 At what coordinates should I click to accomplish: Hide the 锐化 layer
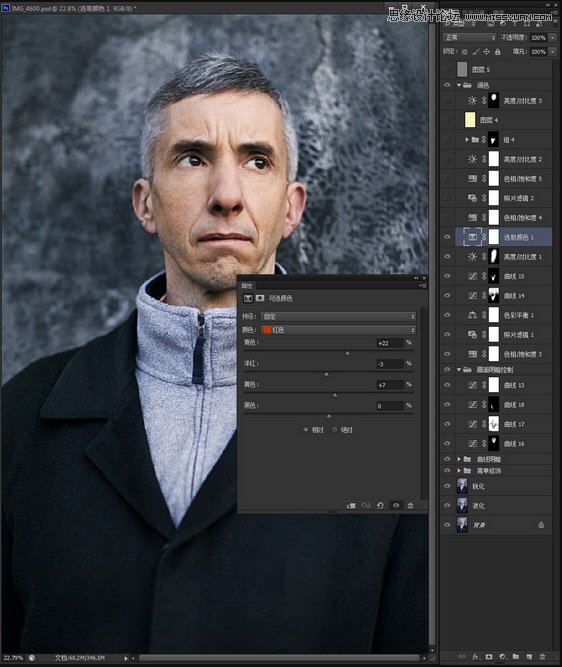(447, 486)
